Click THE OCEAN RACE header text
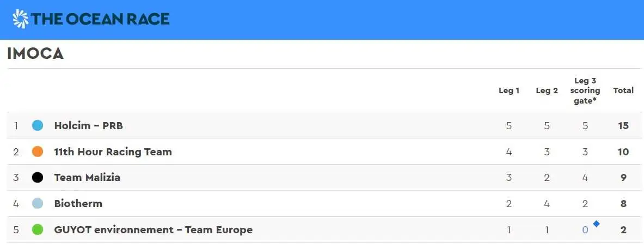Image resolution: width=644 pixels, height=248 pixels. point(100,19)
